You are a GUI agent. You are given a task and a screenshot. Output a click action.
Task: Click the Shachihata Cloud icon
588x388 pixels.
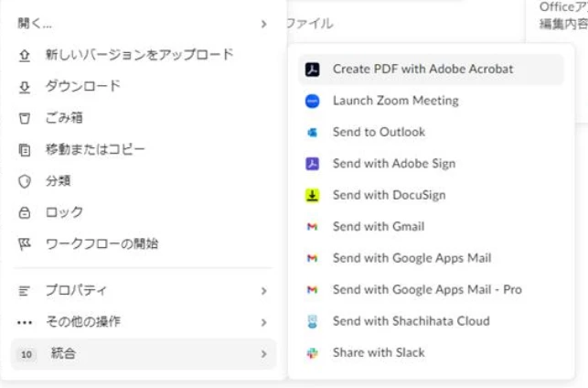pyautogui.click(x=312, y=321)
